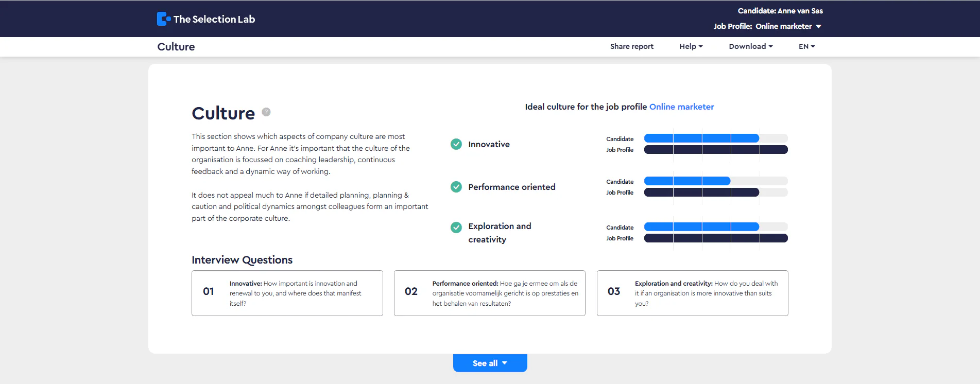Click the Exploration and creativity candidate bar

[x=701, y=227]
